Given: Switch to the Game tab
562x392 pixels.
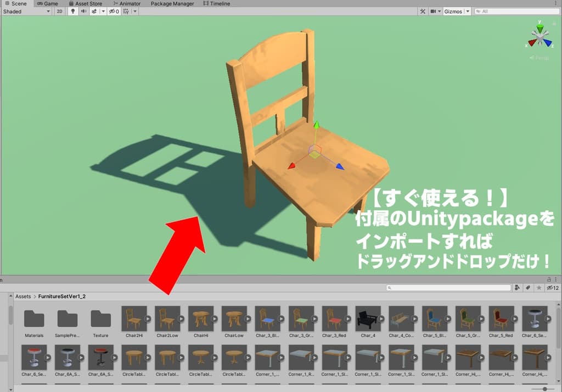Looking at the screenshot, I should pos(48,3).
